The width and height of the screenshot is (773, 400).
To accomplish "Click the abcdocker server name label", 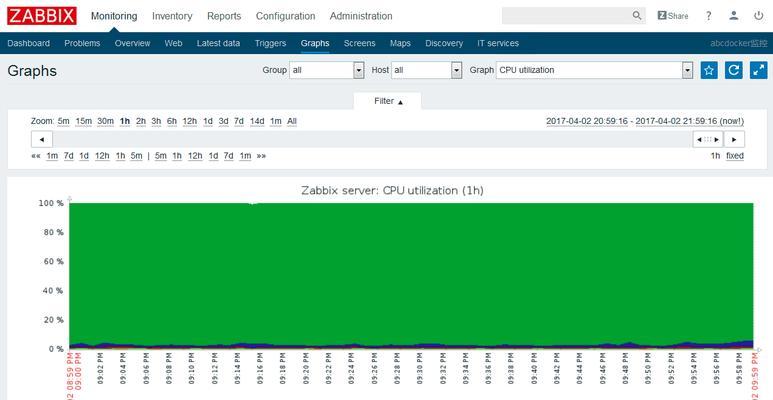I will 738,43.
